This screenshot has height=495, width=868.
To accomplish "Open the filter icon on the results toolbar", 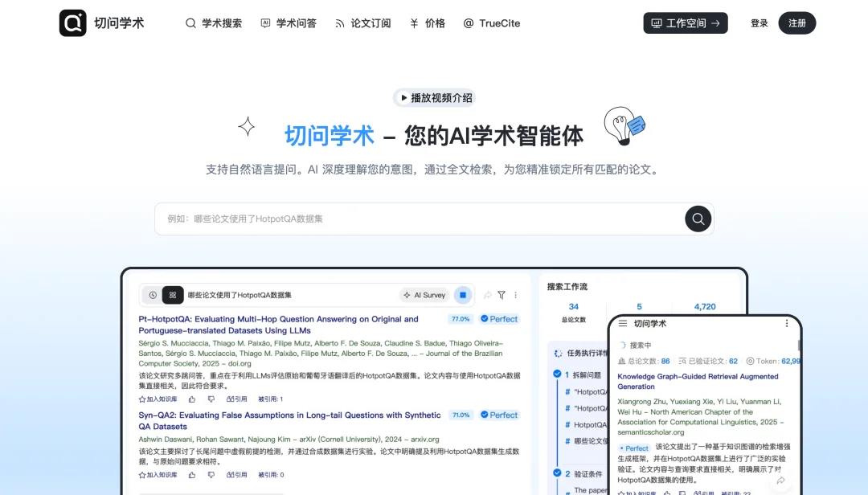I will pyautogui.click(x=501, y=295).
